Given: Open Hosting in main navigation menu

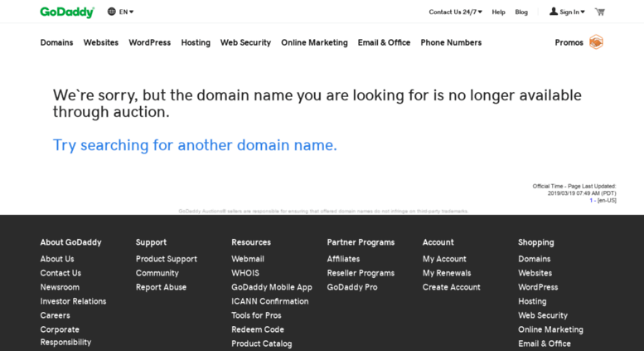Looking at the screenshot, I should click(x=196, y=43).
